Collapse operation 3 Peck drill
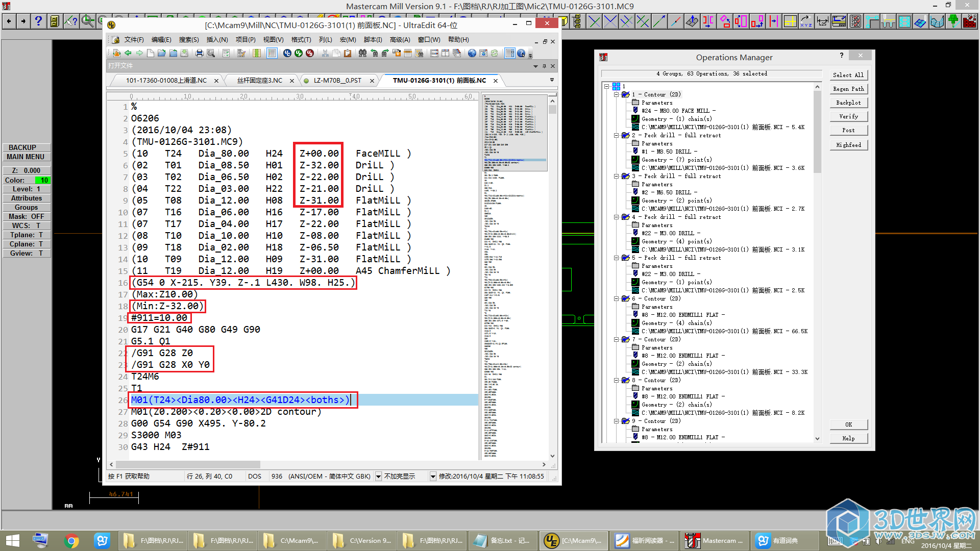The width and height of the screenshot is (980, 551). pyautogui.click(x=616, y=176)
